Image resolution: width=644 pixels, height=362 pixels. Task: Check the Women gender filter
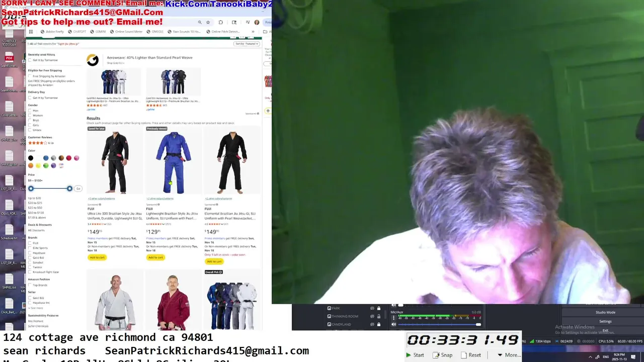(x=30, y=115)
